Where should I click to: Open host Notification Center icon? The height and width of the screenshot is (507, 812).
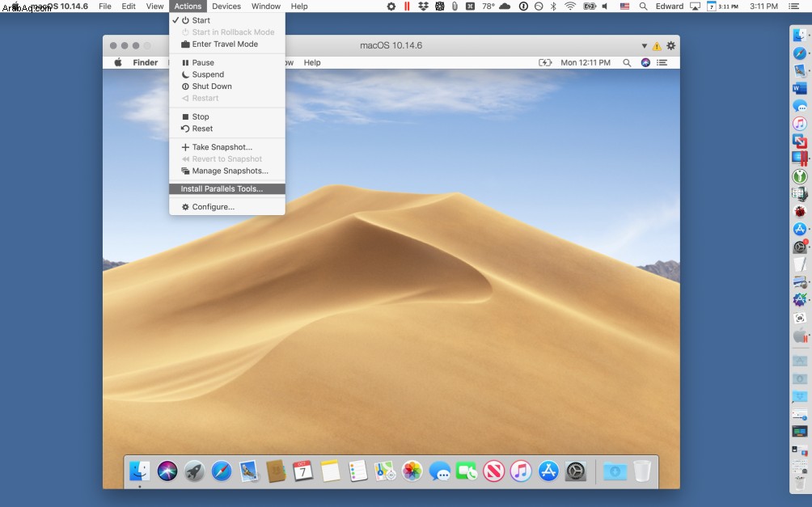pyautogui.click(x=793, y=6)
